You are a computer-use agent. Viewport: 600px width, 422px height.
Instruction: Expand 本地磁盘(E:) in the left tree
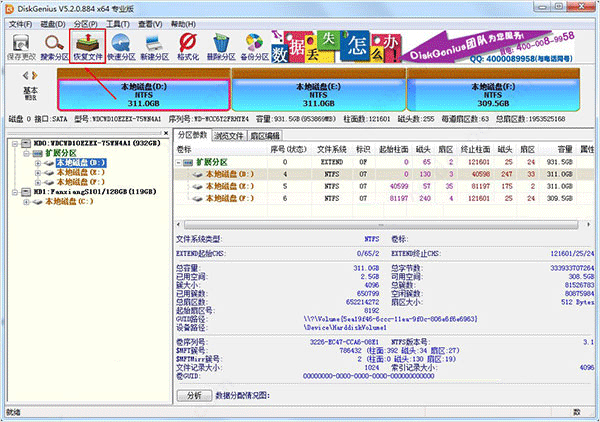coord(38,173)
